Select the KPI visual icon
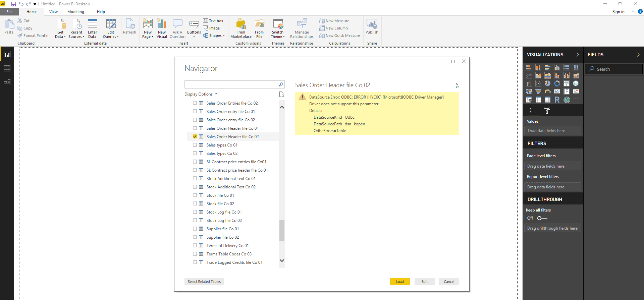 [x=576, y=92]
